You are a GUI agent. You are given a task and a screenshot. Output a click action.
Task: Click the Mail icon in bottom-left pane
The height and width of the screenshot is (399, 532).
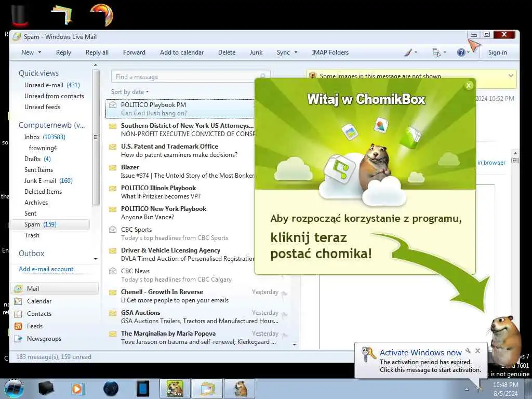click(x=18, y=289)
